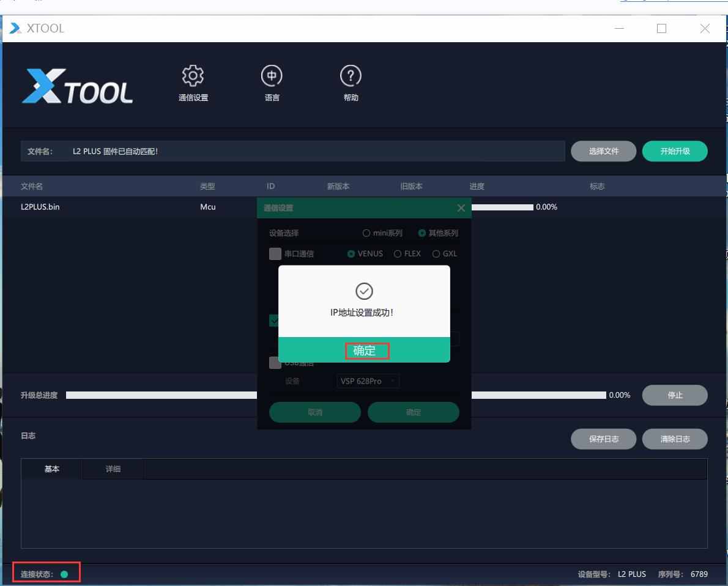
Task: Click the 语言 language icon
Action: coord(272,76)
